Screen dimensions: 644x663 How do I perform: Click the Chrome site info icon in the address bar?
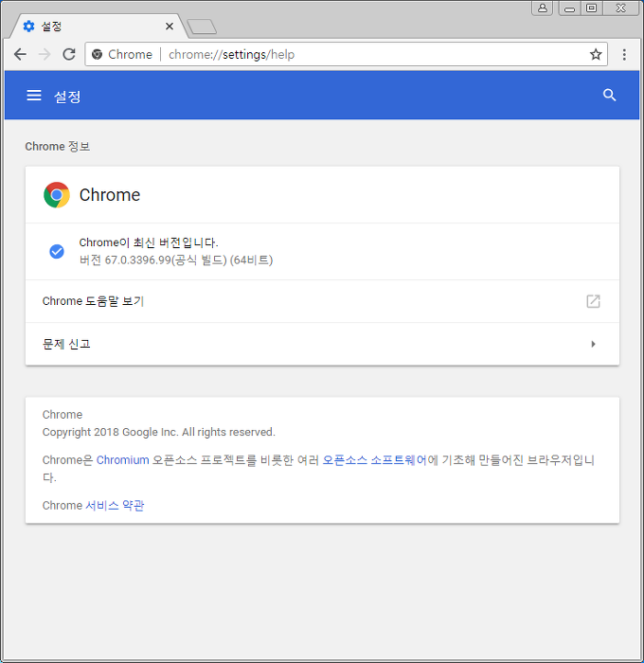coord(97,54)
